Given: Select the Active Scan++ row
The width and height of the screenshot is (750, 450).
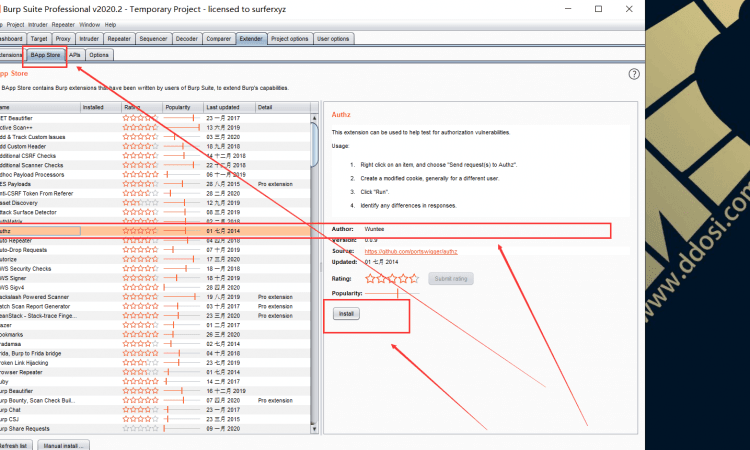Looking at the screenshot, I should point(155,128).
